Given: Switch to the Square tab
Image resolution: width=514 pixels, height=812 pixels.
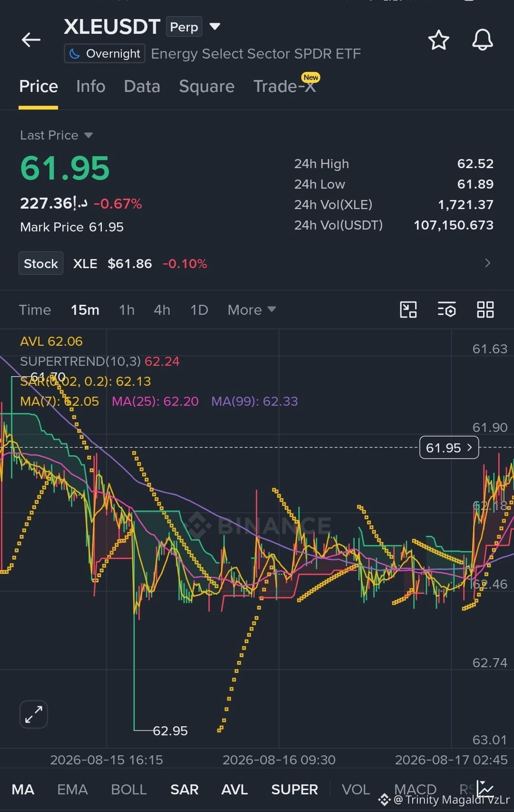Looking at the screenshot, I should [207, 86].
